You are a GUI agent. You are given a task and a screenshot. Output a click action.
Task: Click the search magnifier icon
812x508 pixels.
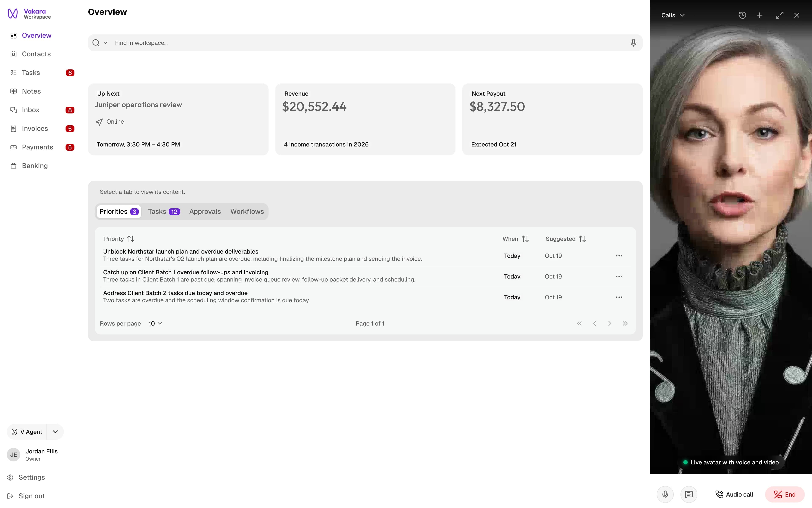coord(96,43)
